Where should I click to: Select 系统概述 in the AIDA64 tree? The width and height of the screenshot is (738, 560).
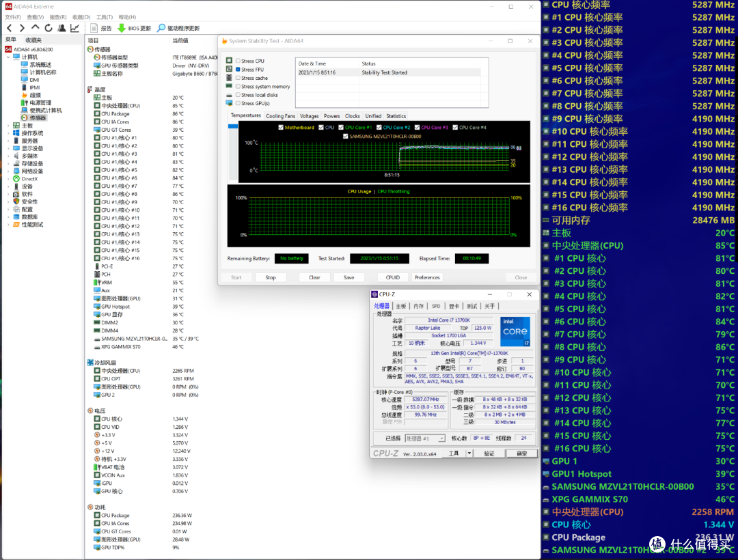tap(36, 65)
